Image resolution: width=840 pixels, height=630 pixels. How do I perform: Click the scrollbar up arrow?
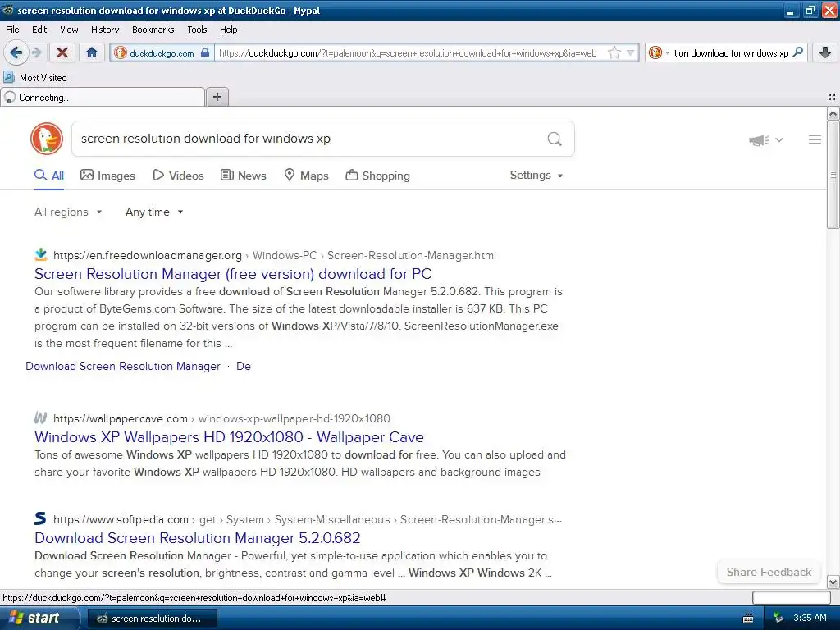click(833, 113)
